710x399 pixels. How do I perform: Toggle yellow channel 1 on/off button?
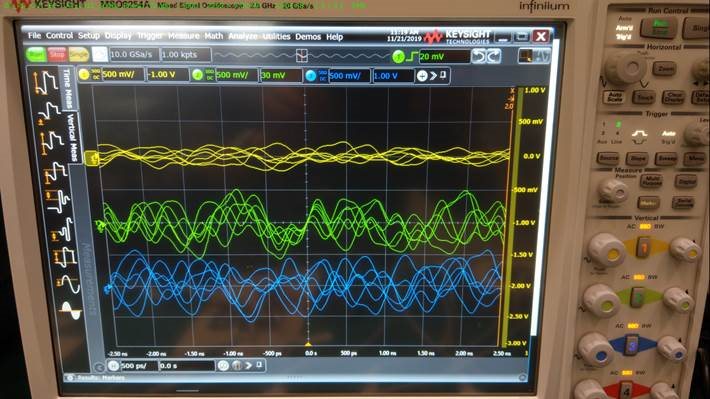(x=84, y=75)
